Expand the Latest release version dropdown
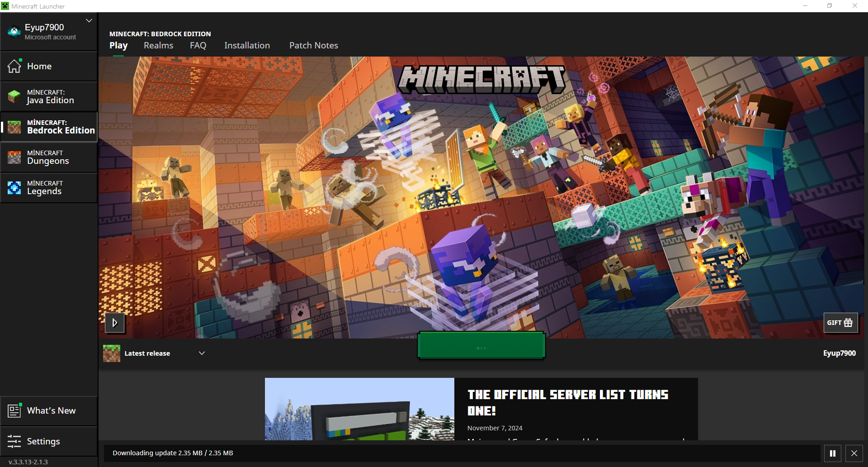The image size is (868, 467). point(202,353)
